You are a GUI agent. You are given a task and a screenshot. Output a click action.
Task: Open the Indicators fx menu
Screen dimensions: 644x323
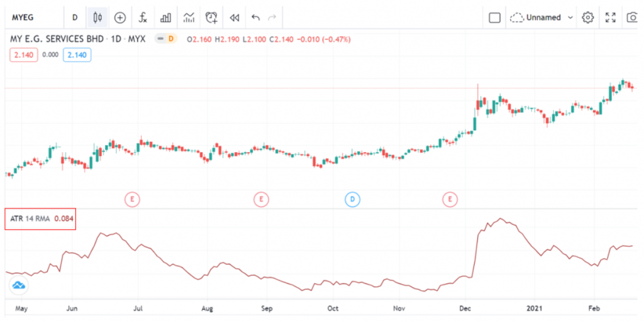[x=143, y=18]
